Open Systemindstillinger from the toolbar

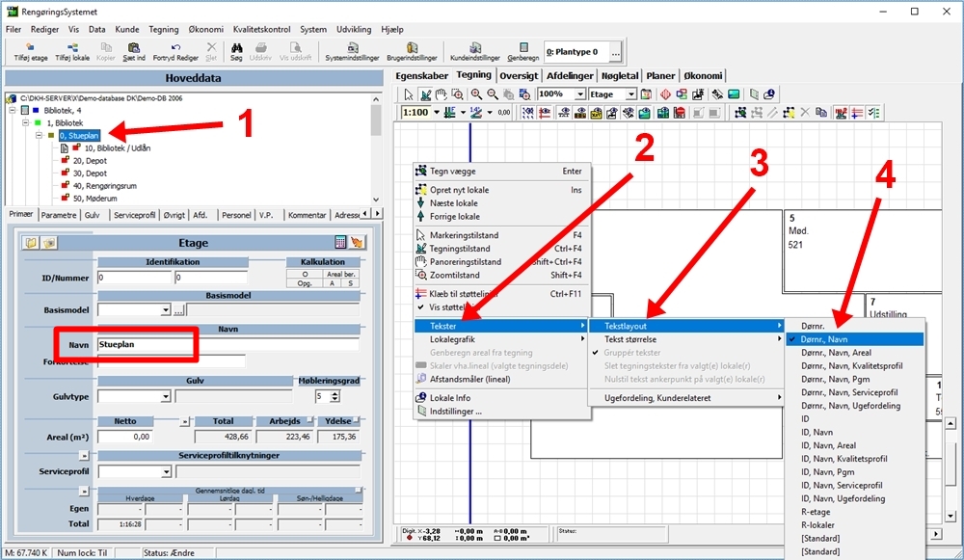pyautogui.click(x=352, y=52)
